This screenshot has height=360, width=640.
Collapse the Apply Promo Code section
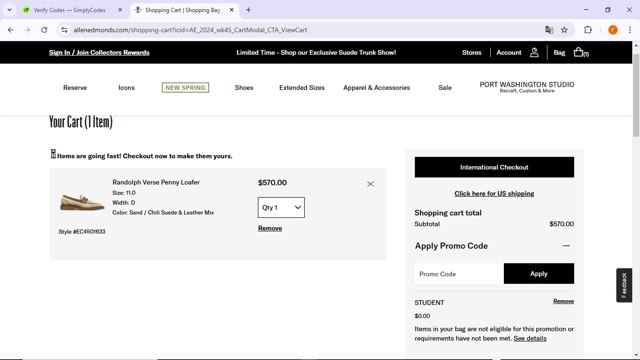566,246
